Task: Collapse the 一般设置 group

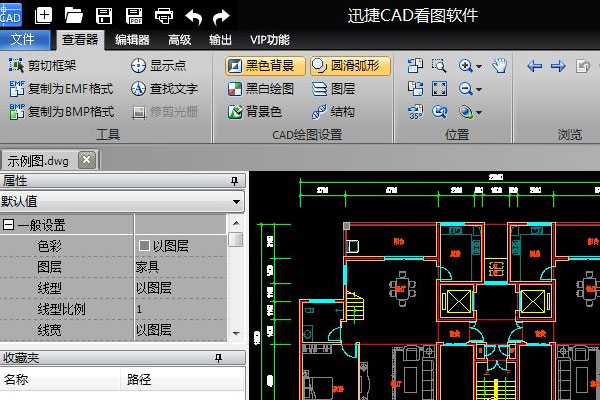Action: [x=8, y=225]
